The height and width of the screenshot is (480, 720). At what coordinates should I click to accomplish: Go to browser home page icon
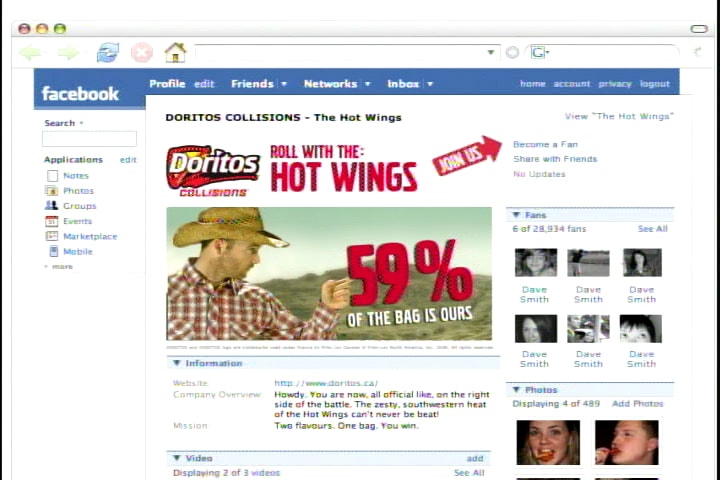(175, 52)
